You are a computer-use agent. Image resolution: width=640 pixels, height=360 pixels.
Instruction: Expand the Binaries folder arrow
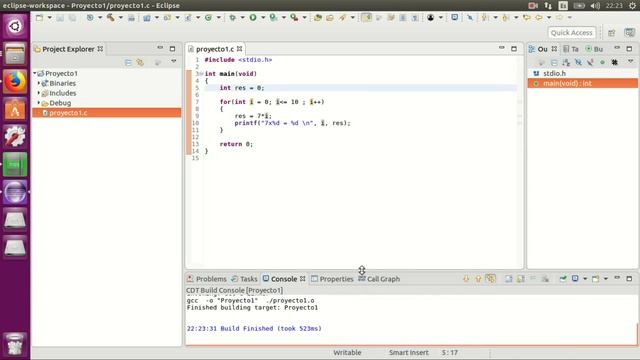(39, 83)
